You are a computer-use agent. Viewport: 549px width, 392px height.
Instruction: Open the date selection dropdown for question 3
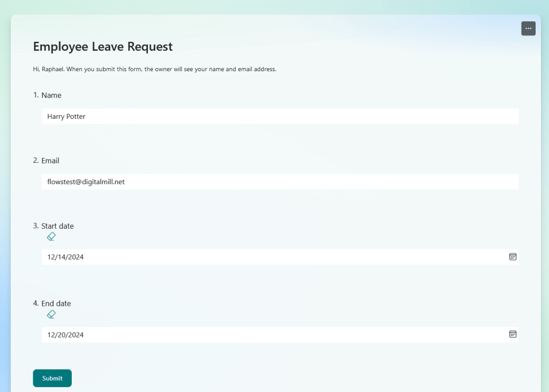click(513, 257)
